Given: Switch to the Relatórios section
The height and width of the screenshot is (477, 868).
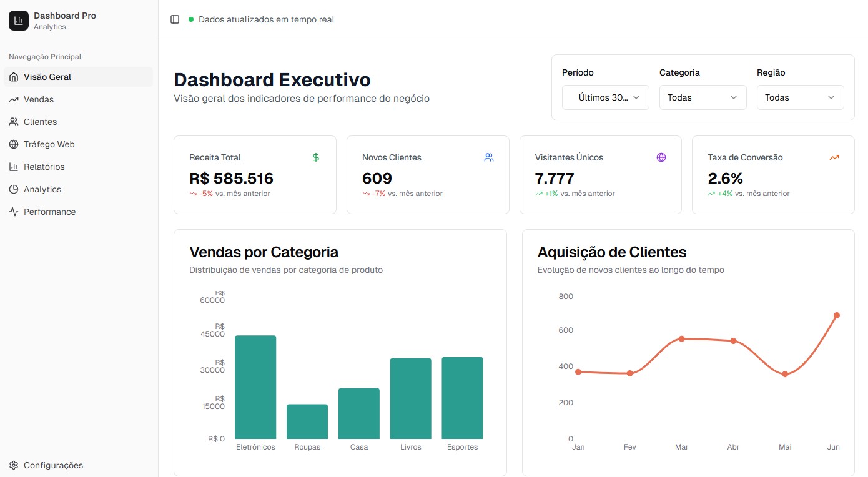Looking at the screenshot, I should (x=44, y=167).
